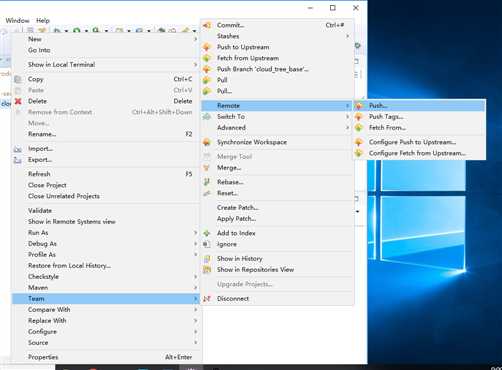The width and height of the screenshot is (502, 370).
Task: Expand the Run As submenu
Action: pyautogui.click(x=196, y=233)
